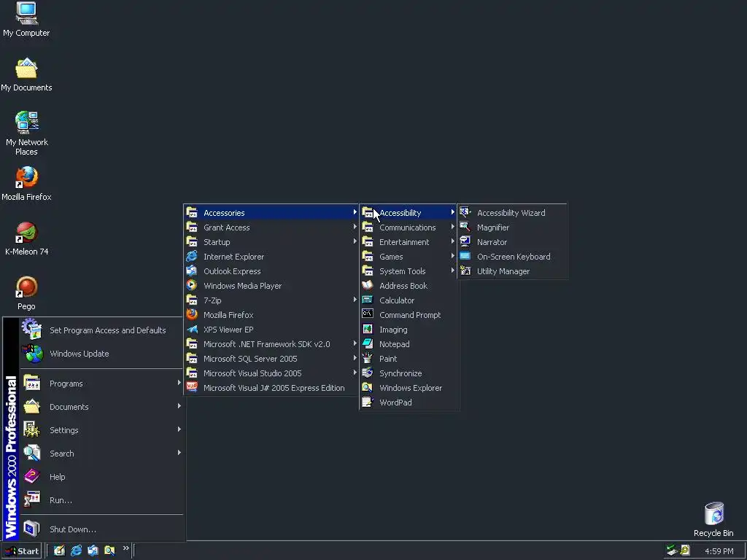
Task: Click the network connection tray icon
Action: 672,551
